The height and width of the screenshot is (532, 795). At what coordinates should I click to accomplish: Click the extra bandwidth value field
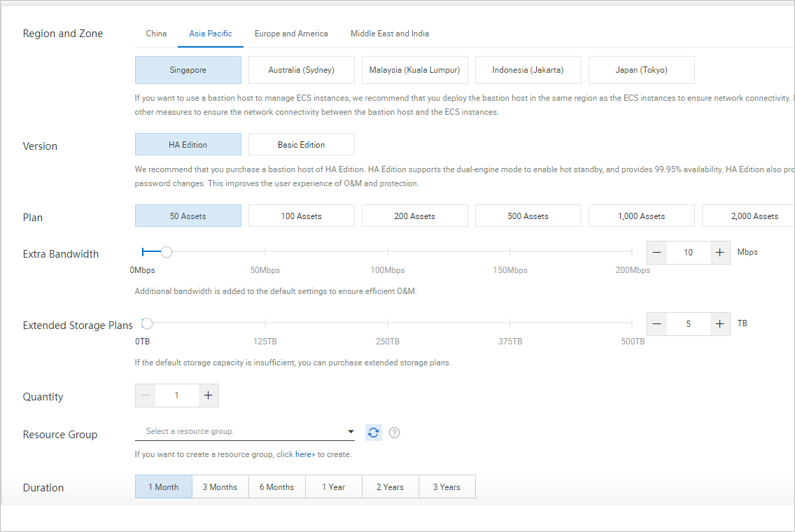pos(688,253)
